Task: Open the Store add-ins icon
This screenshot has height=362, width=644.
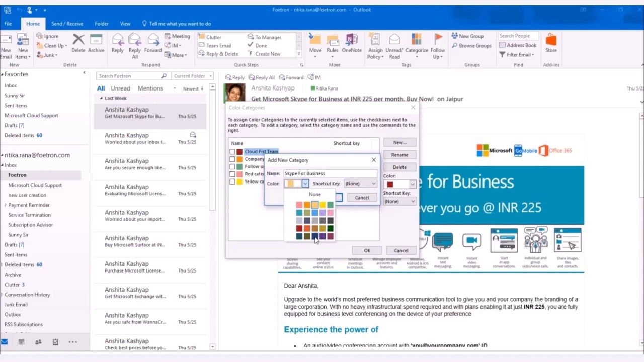Action: click(551, 40)
